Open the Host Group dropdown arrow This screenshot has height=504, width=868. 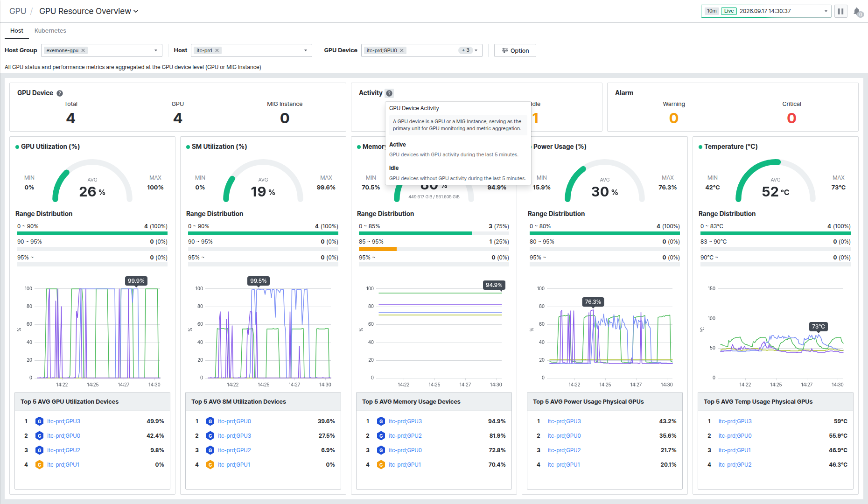[156, 50]
